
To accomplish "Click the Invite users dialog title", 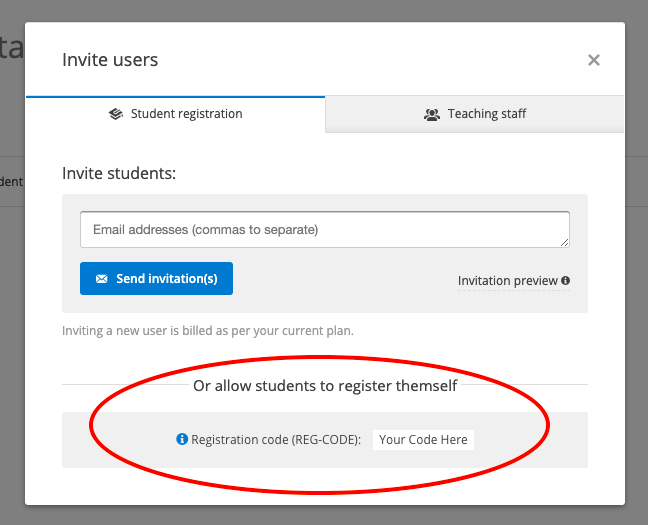I will tap(110, 60).
